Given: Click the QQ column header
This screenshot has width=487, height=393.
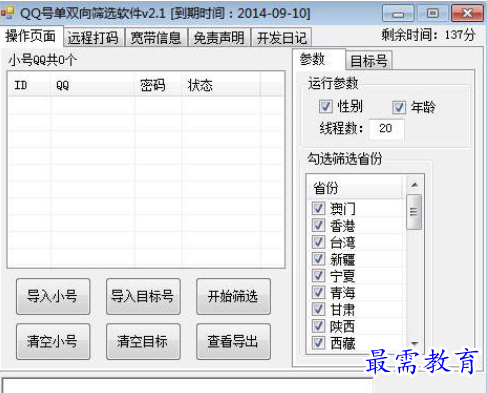Looking at the screenshot, I should pos(92,85).
